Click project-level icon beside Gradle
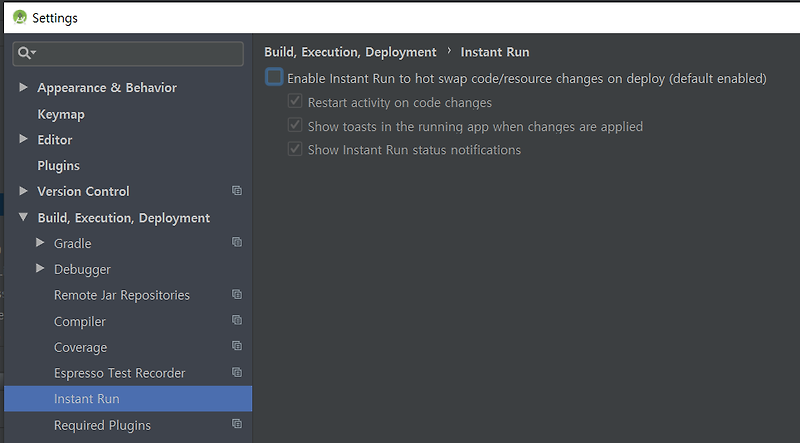The height and width of the screenshot is (443, 800). [x=237, y=242]
